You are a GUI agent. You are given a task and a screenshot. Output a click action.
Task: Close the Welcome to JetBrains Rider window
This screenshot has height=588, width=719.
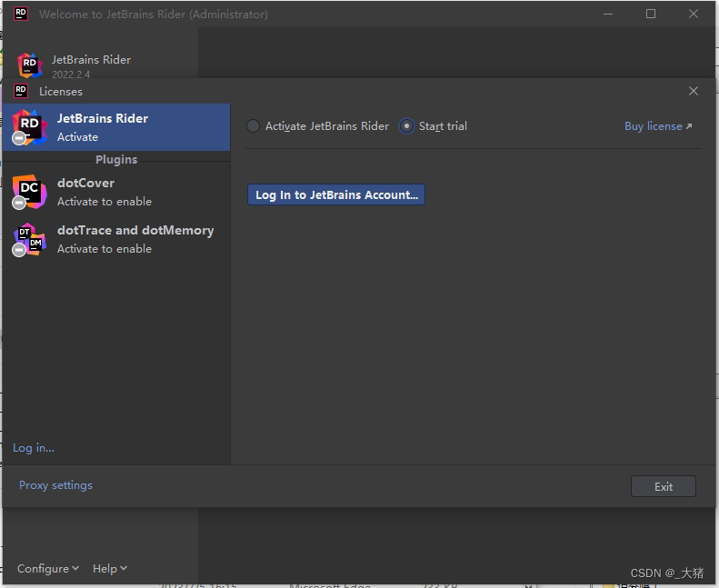coord(694,14)
